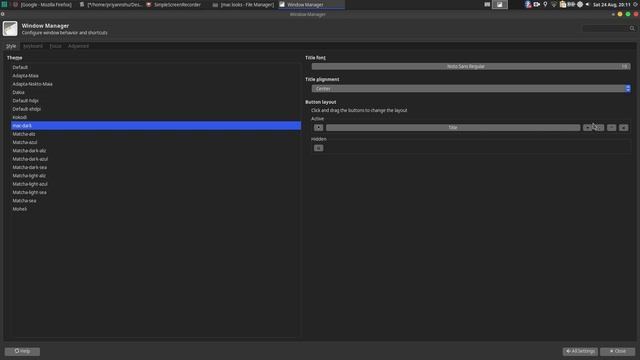The image size is (640, 360).
Task: Click the location pin tray icon
Action: pos(545,4)
